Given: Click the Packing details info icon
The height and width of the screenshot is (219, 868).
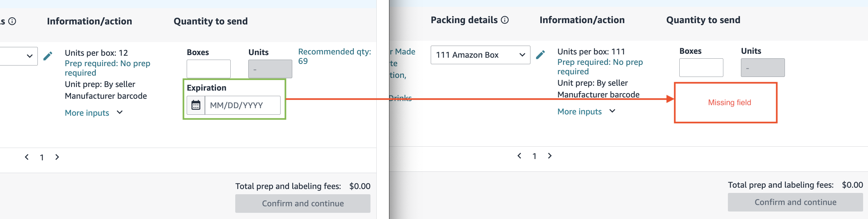Looking at the screenshot, I should [x=505, y=20].
